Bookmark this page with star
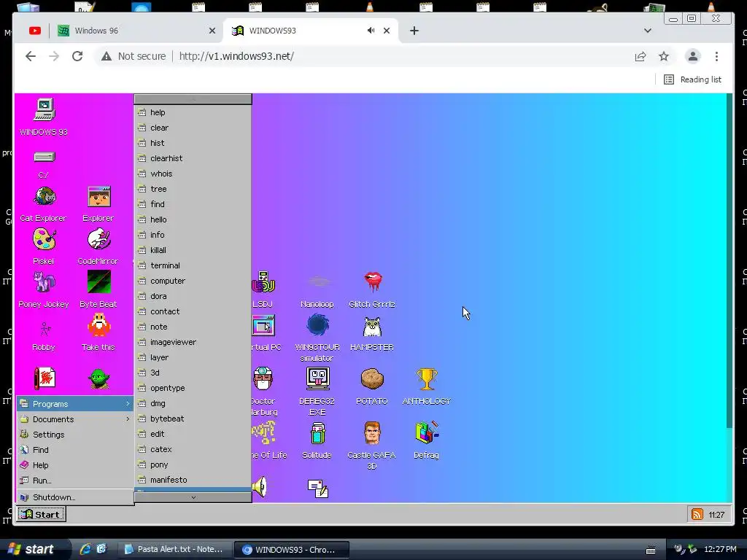 click(x=664, y=56)
